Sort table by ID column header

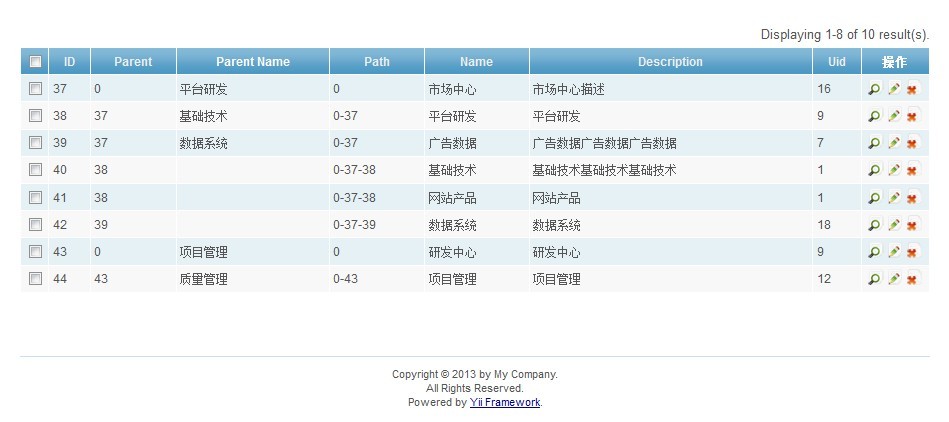pos(69,62)
